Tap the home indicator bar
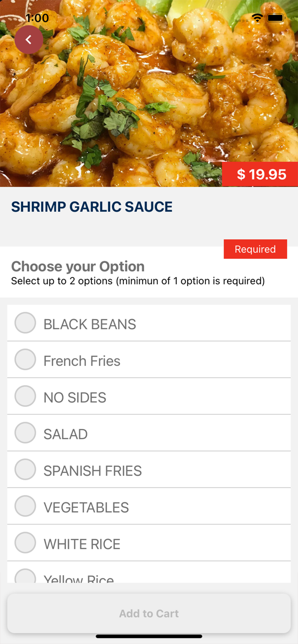Viewport: 298px width, 644px height. point(149,637)
